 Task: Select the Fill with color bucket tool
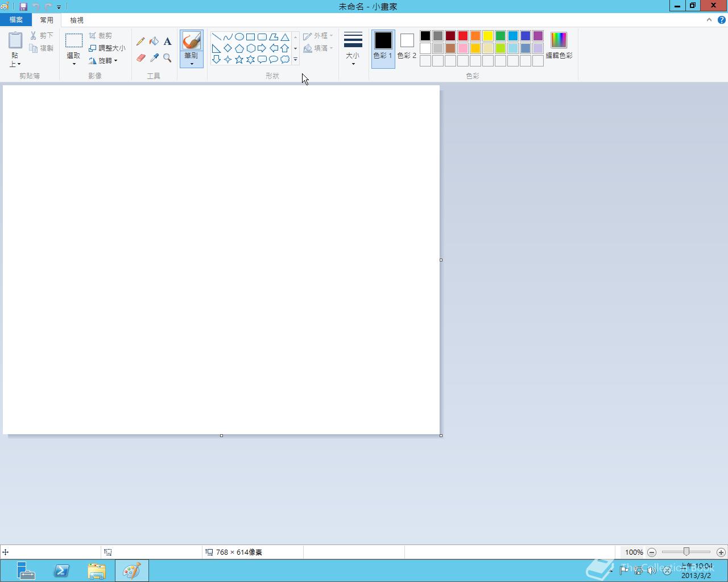pyautogui.click(x=154, y=41)
